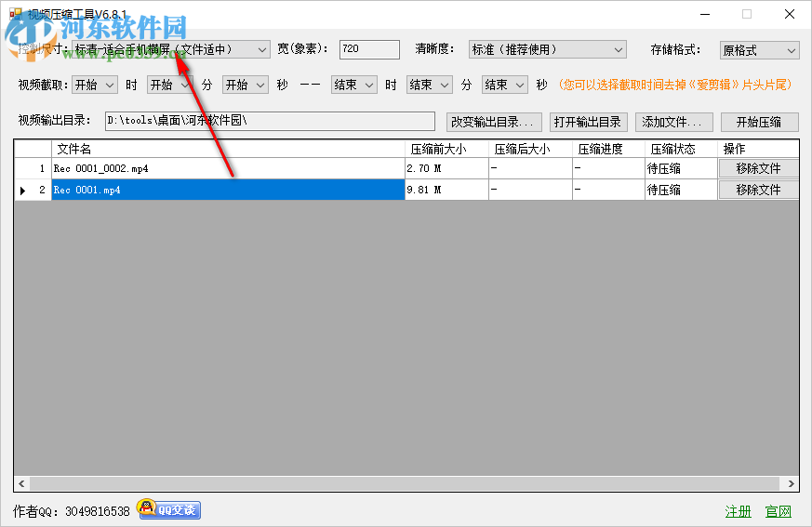Click the horizontal scrollbar thumb
The image size is (812, 527).
405,483
